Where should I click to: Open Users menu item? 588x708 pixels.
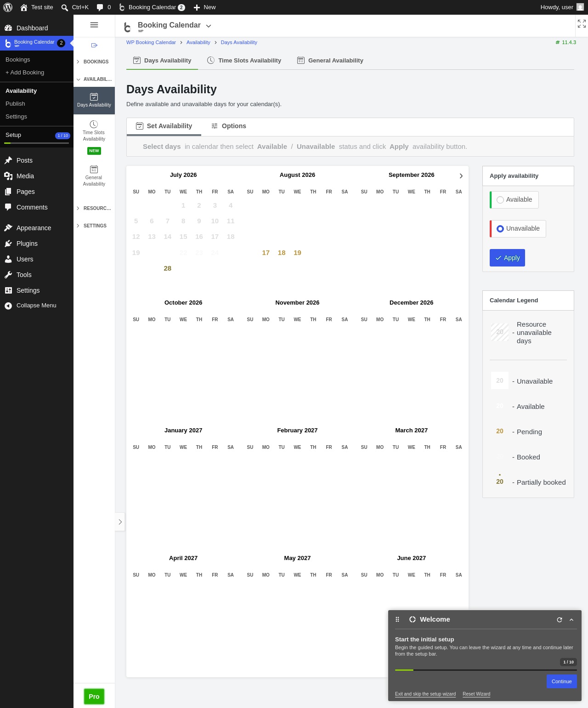pos(37,259)
